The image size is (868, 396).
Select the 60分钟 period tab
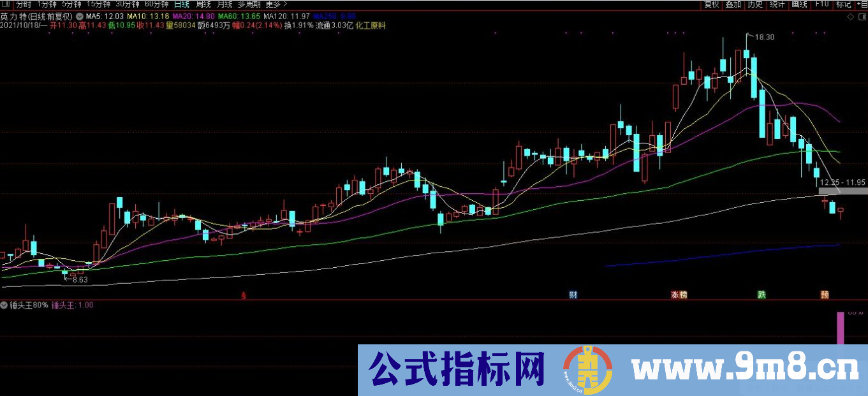tap(156, 4)
